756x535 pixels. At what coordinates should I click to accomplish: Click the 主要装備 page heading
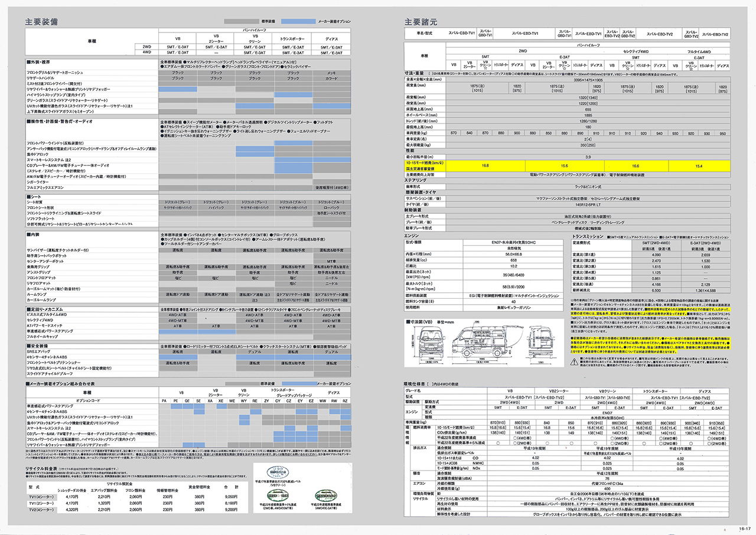point(41,22)
